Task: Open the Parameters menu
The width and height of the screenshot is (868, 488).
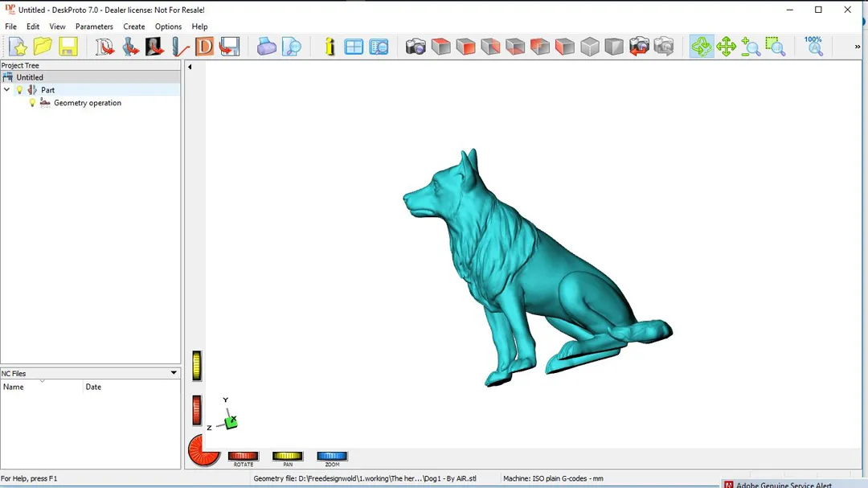Action: 94,27
